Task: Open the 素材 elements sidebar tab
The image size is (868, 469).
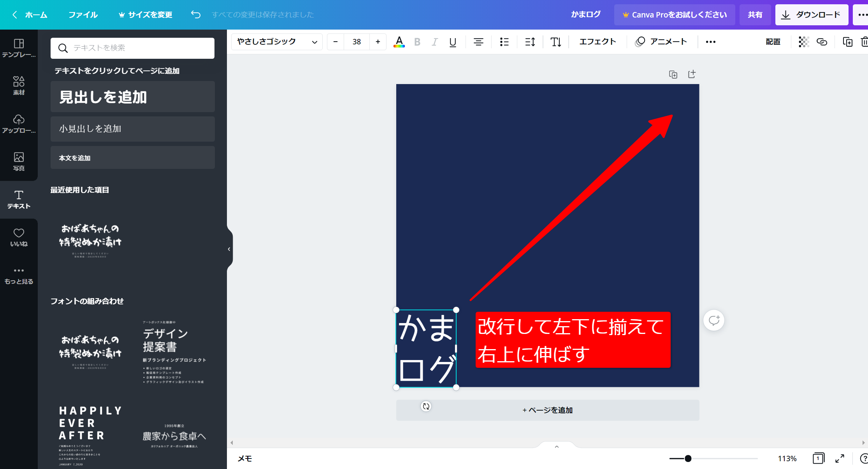Action: pyautogui.click(x=19, y=86)
